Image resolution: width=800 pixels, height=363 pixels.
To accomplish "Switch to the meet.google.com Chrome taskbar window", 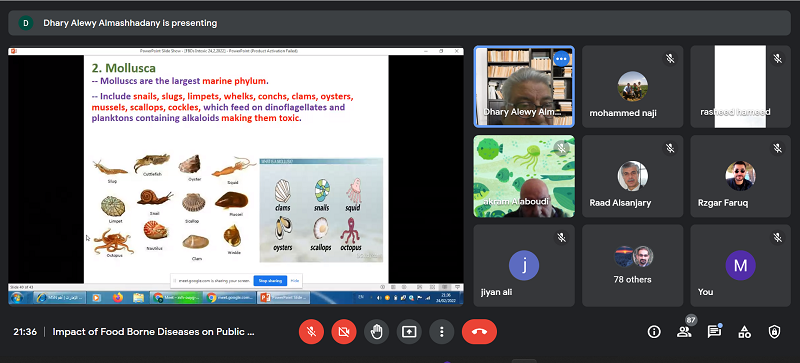I will pyautogui.click(x=229, y=298).
